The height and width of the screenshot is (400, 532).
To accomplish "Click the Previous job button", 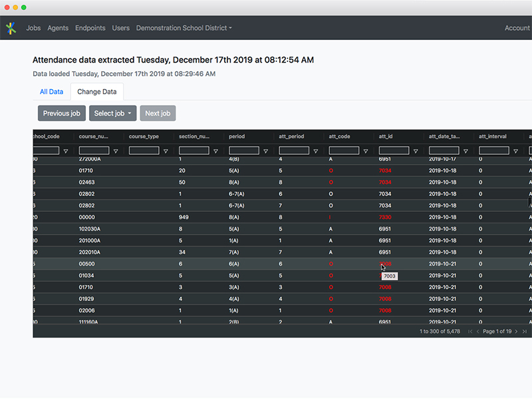I will [x=62, y=113].
